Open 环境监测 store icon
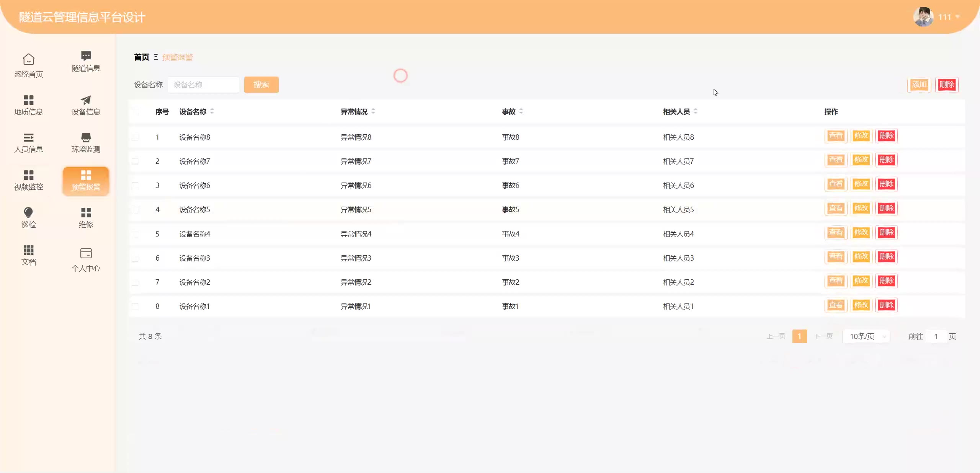 (86, 137)
